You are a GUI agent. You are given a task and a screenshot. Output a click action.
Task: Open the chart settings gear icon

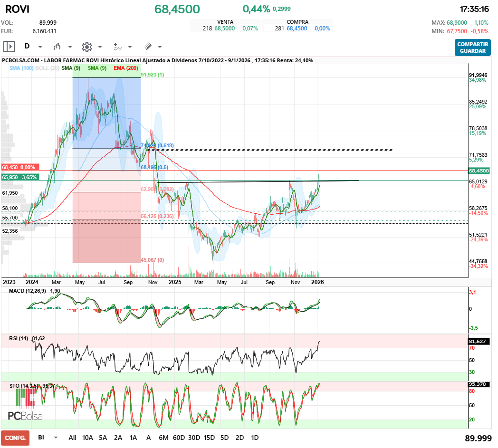click(x=86, y=47)
